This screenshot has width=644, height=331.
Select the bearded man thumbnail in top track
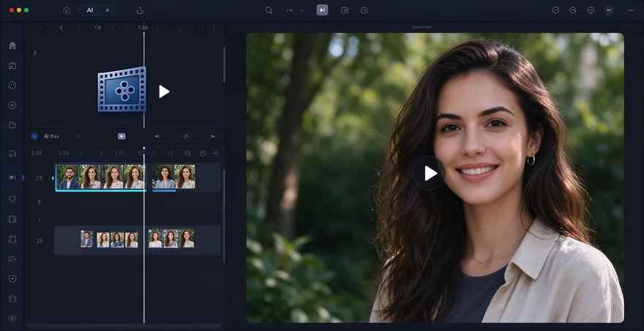pyautogui.click(x=68, y=176)
